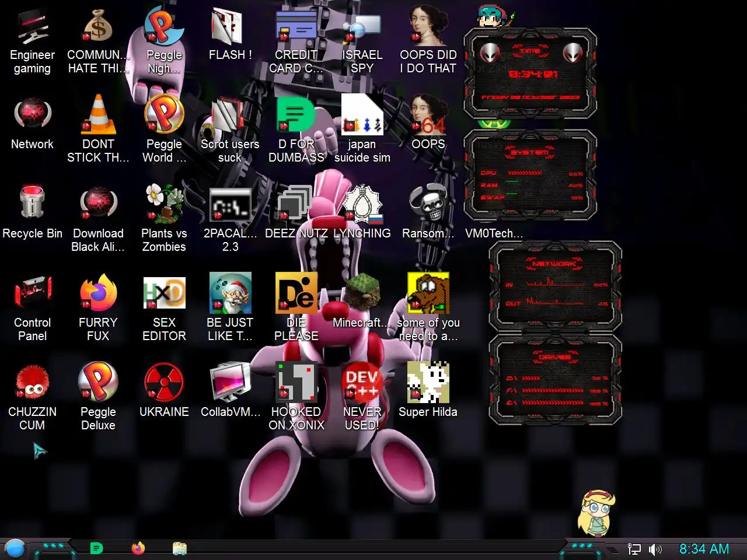This screenshot has width=747, height=560.
Task: Launch Peggle Nights shortcut
Action: tap(164, 41)
